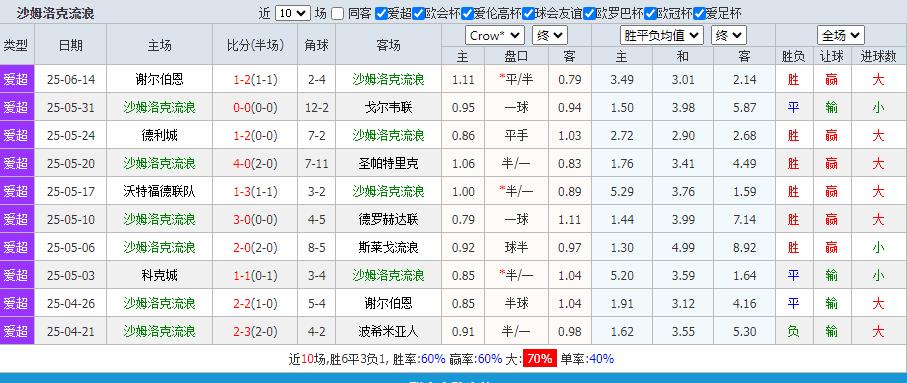Viewport: 907px width, 383px height.
Task: Click the away odds 7.14 cell
Action: tap(744, 219)
